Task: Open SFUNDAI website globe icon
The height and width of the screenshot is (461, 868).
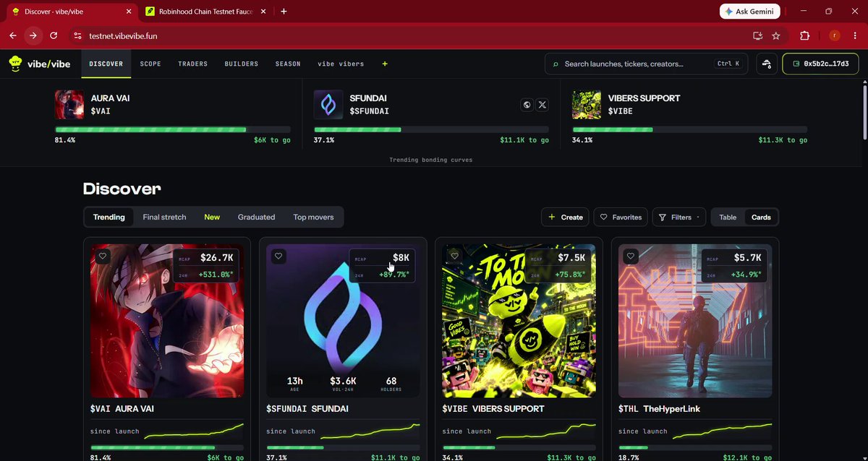Action: click(x=527, y=105)
